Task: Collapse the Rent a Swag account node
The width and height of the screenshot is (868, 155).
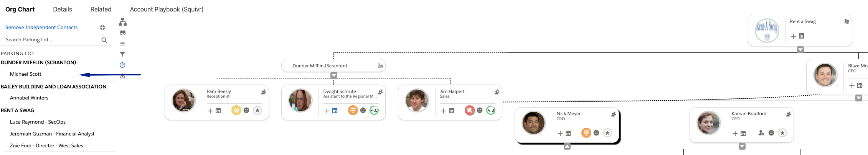Action: (800, 49)
